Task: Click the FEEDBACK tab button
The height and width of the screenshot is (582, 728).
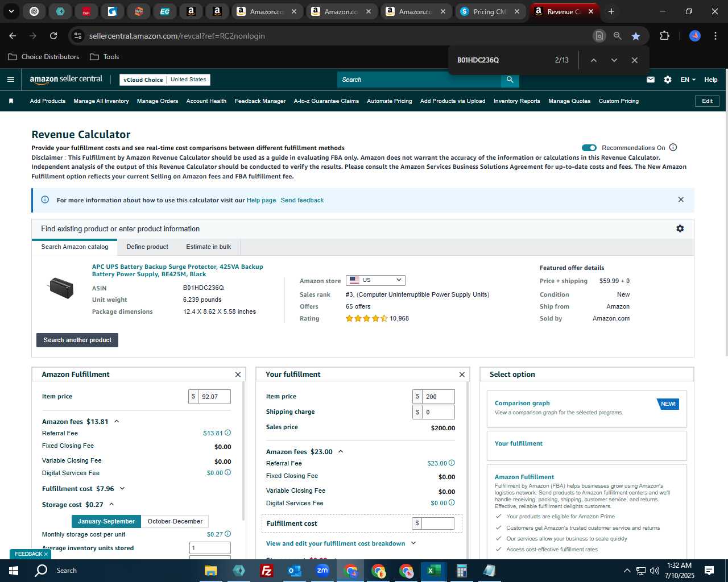Action: coord(31,554)
